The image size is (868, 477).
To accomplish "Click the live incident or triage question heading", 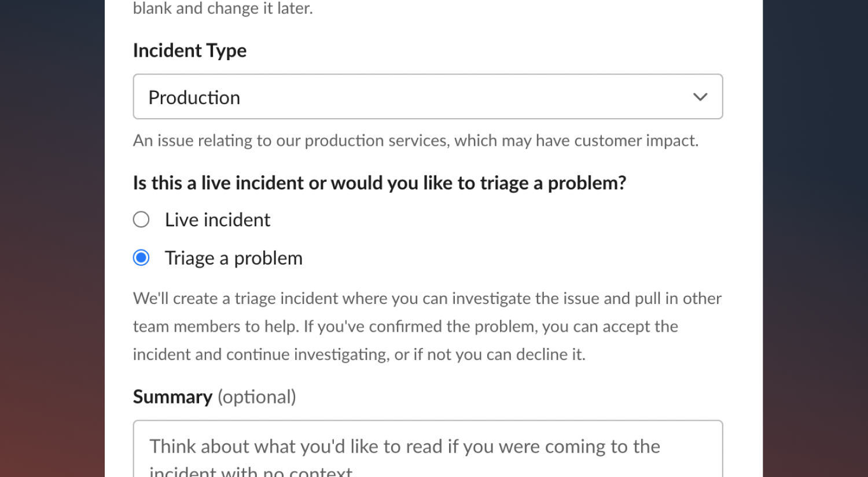I will [380, 183].
